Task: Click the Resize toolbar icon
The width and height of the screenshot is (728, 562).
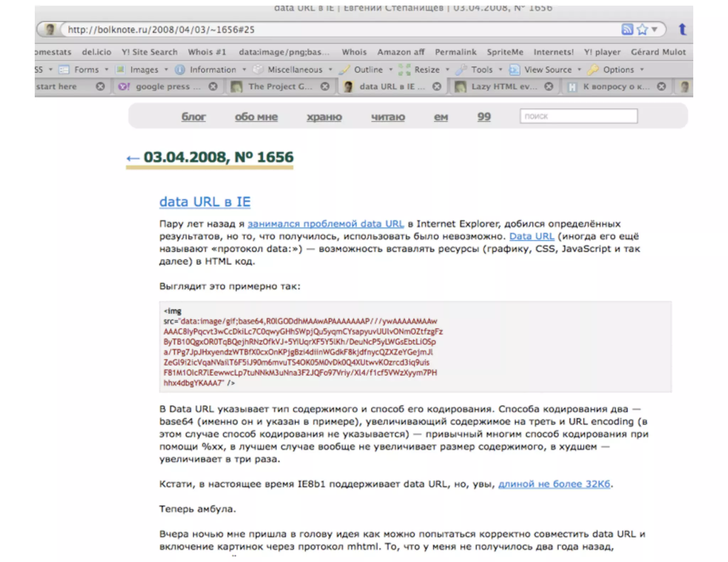Action: (404, 70)
